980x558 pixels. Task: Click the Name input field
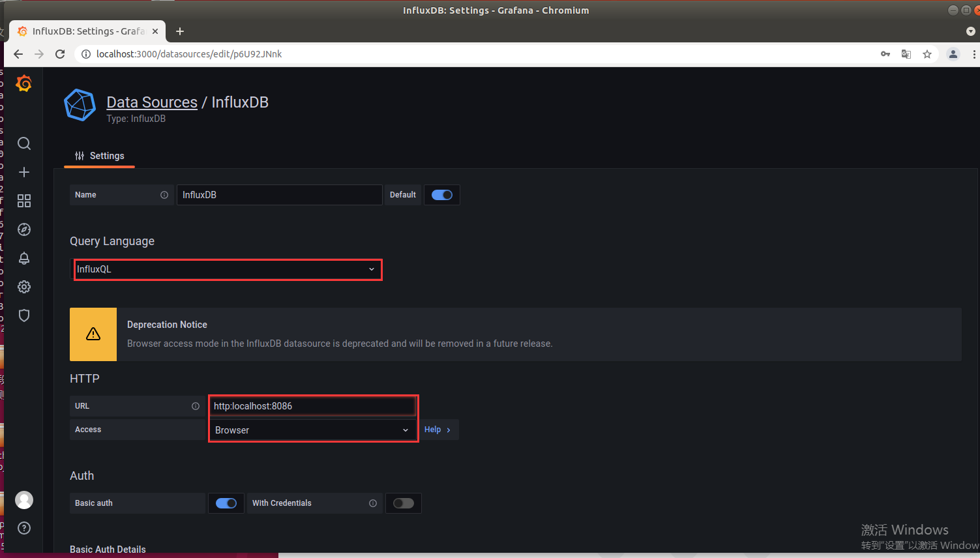coord(279,195)
